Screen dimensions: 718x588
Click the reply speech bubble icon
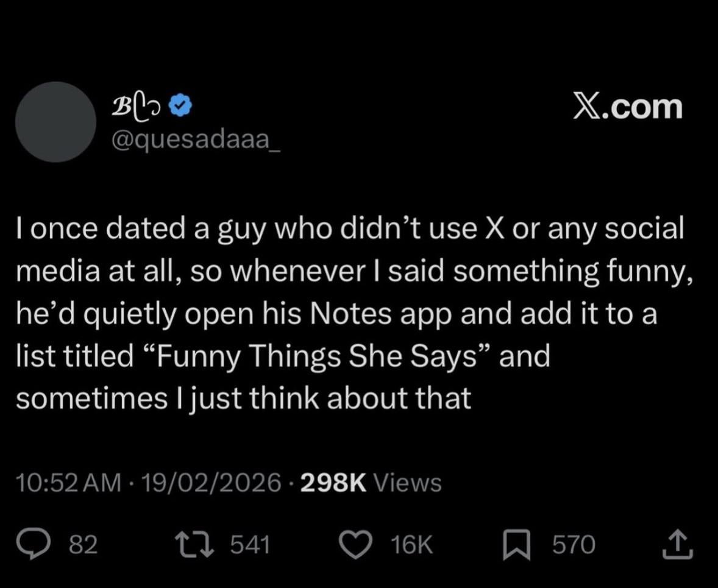tap(44, 544)
